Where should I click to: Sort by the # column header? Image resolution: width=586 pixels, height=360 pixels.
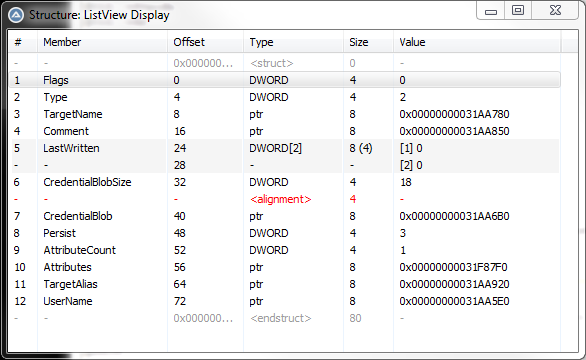[23, 42]
